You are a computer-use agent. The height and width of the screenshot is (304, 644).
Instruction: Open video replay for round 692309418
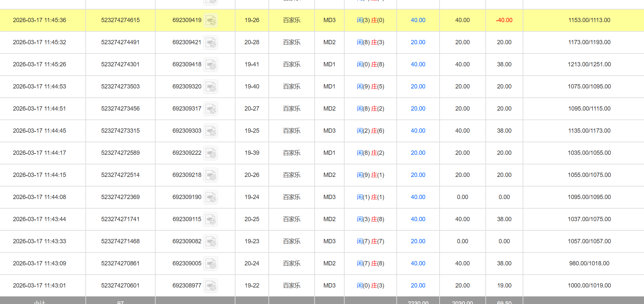[210, 65]
